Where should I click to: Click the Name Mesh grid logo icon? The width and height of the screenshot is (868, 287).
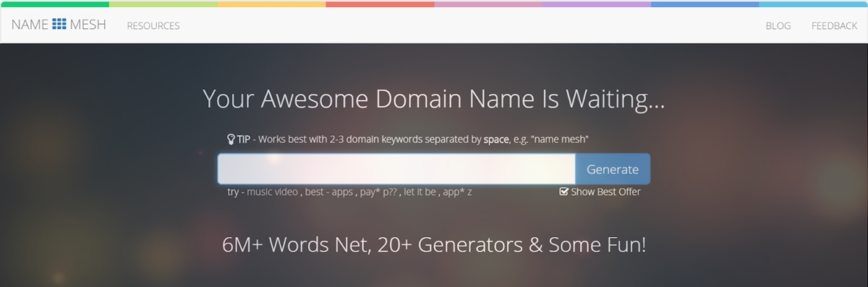click(59, 25)
